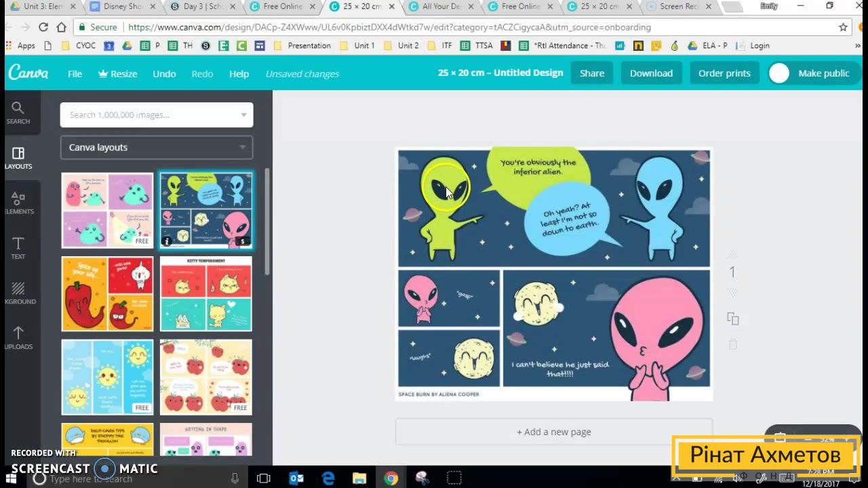Open the Unit 1 bookmark folder

(x=357, y=45)
